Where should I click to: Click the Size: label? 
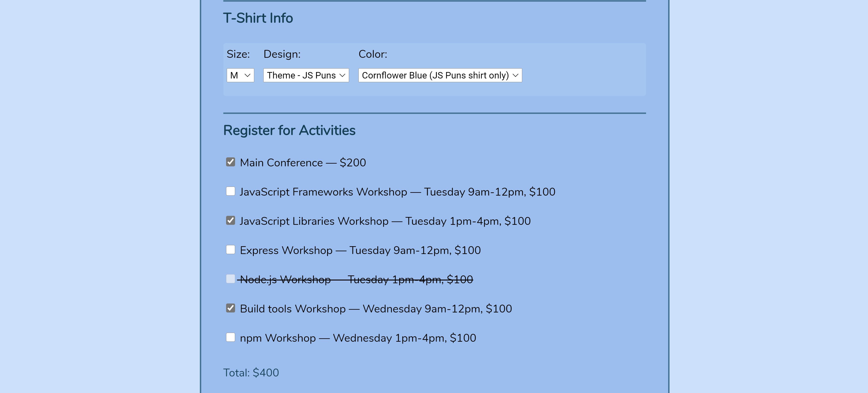238,54
